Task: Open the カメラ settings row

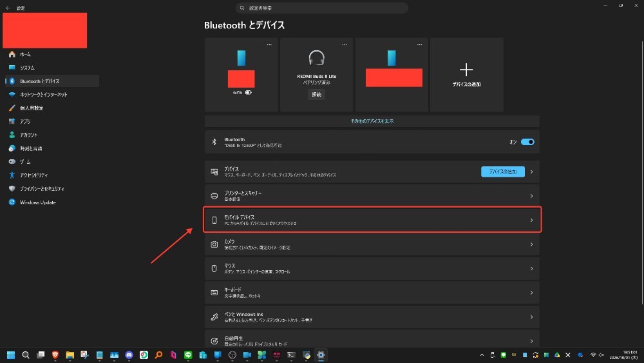Action: (x=372, y=244)
